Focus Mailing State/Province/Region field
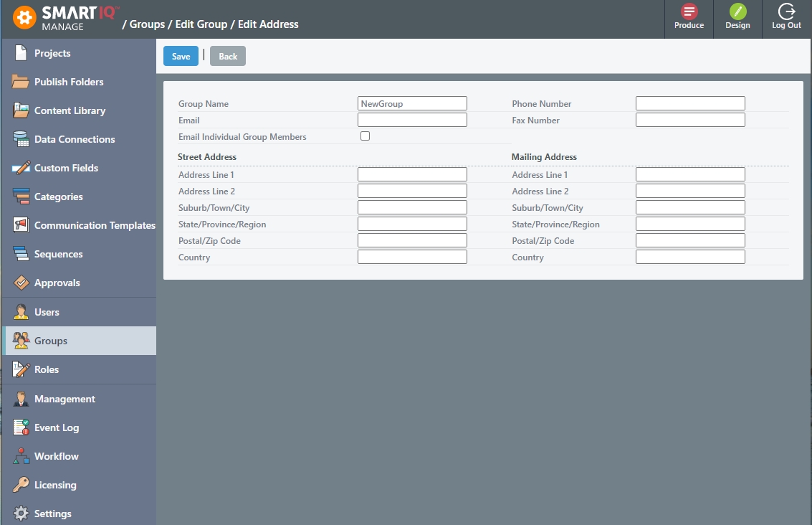This screenshot has height=525, width=812. pos(690,224)
